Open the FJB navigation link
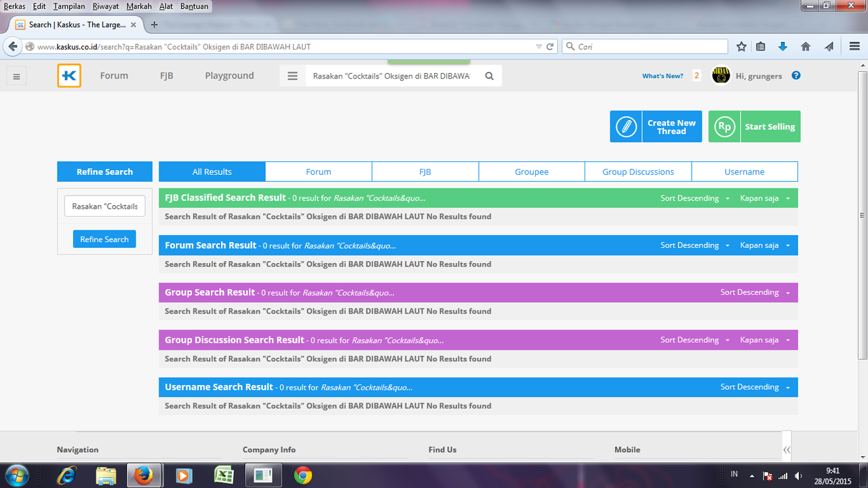The width and height of the screenshot is (868, 488). pyautogui.click(x=166, y=76)
